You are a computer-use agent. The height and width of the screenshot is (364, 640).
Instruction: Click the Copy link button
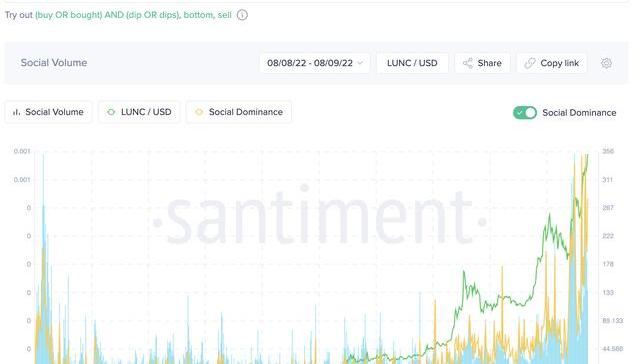[x=552, y=63]
